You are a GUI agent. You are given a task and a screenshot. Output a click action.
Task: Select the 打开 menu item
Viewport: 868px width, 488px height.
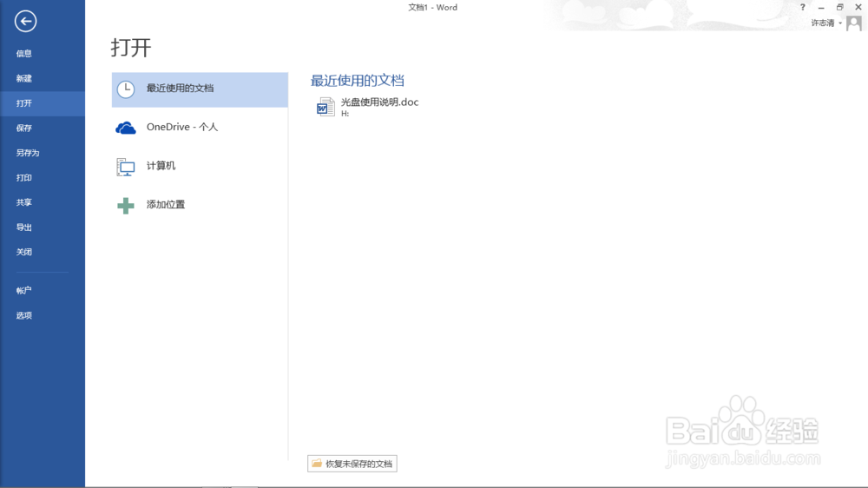[x=43, y=103]
